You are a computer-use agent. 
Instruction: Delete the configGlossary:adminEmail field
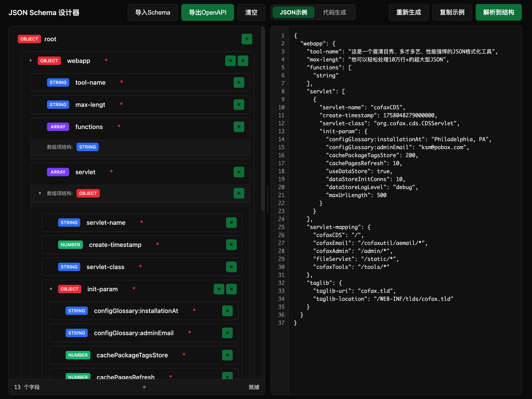tap(227, 333)
